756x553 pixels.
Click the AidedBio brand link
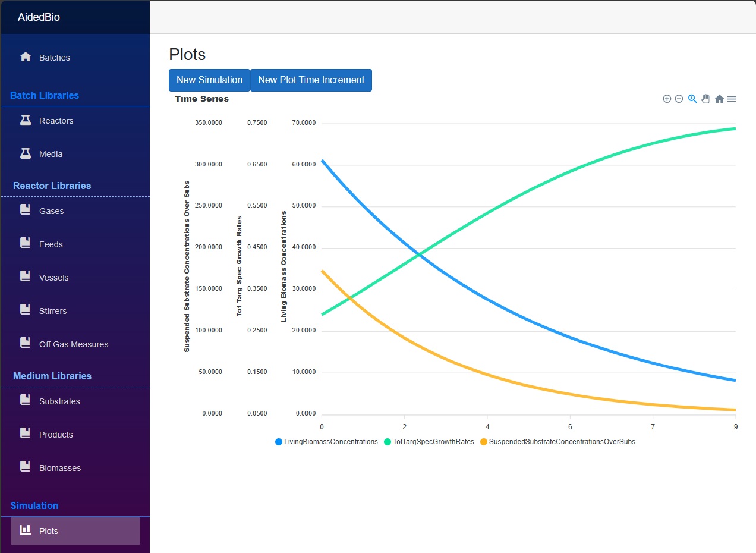pos(39,17)
